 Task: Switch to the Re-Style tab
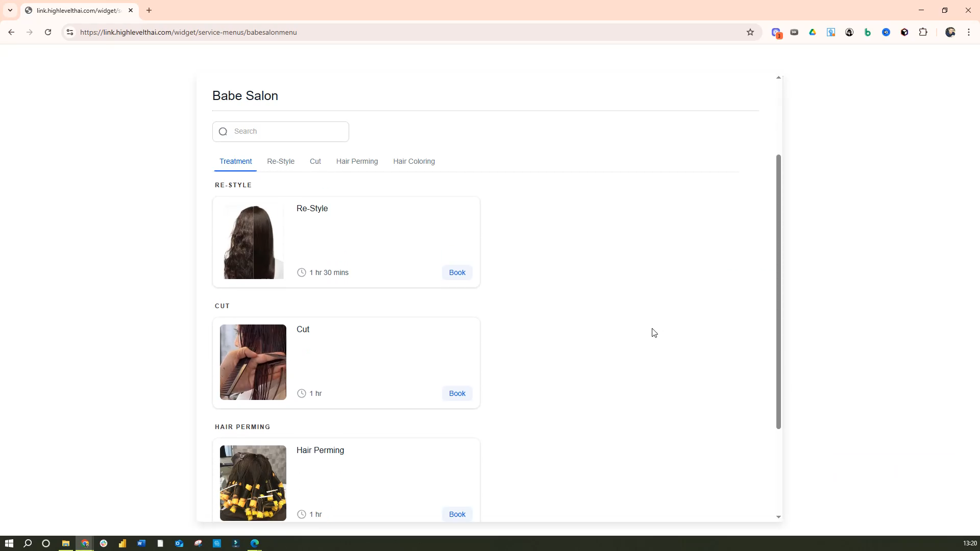point(280,161)
